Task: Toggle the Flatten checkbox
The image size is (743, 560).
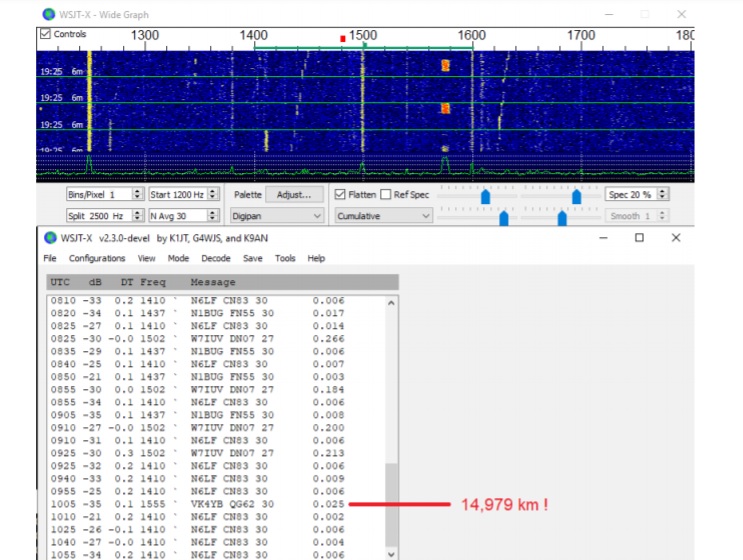Action: point(340,194)
